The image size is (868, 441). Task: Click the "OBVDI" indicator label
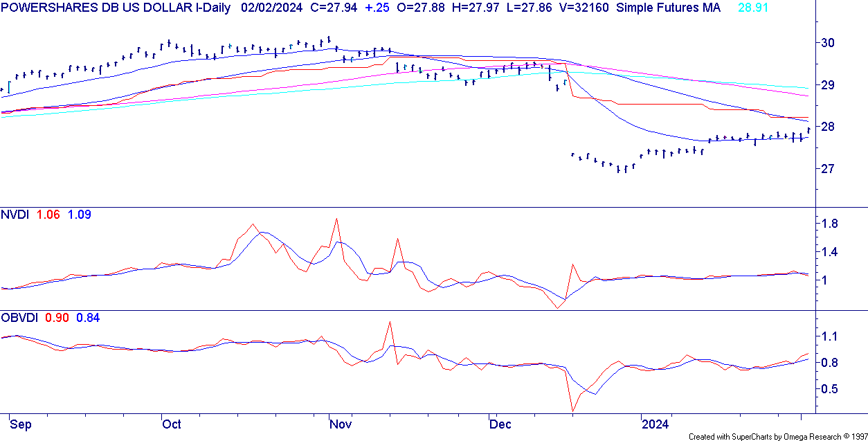[21, 318]
